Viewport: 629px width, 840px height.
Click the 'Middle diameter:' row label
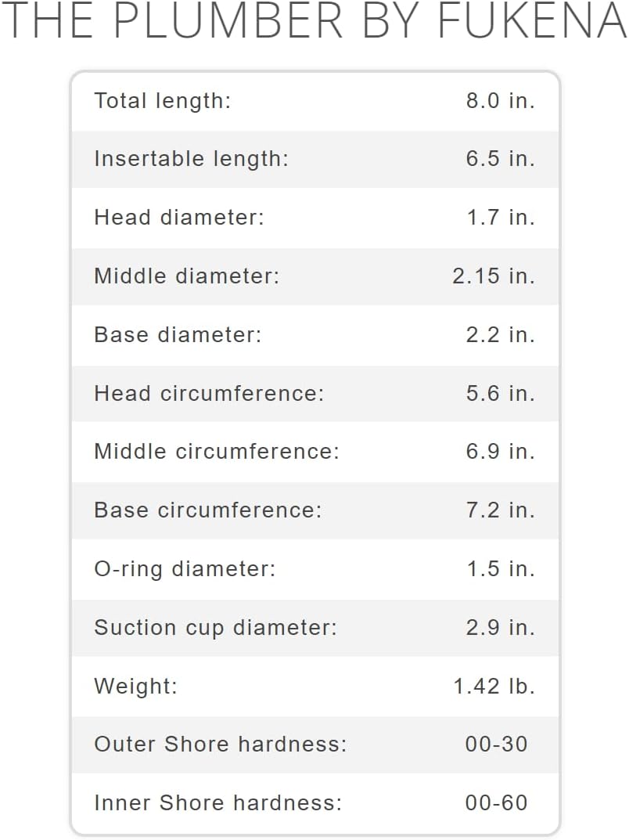186,276
